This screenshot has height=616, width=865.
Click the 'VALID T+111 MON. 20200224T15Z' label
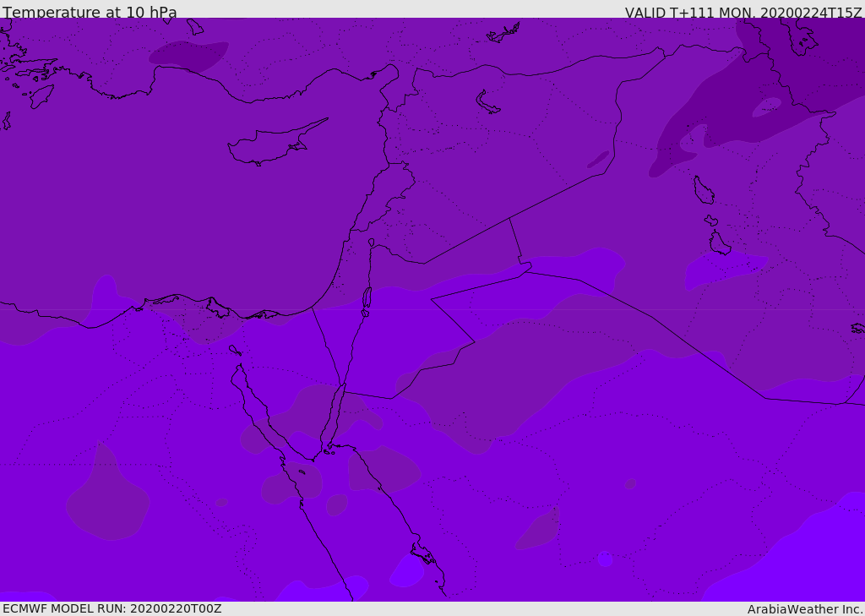[743, 13]
